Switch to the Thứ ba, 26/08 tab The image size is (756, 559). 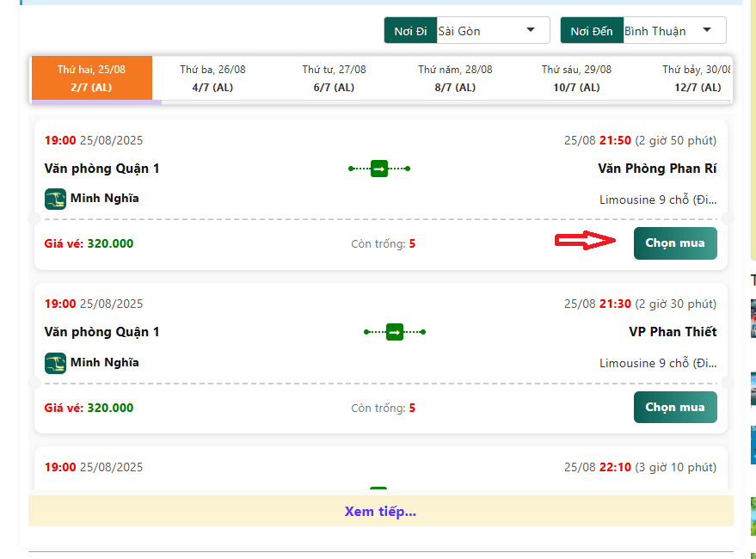pyautogui.click(x=212, y=78)
